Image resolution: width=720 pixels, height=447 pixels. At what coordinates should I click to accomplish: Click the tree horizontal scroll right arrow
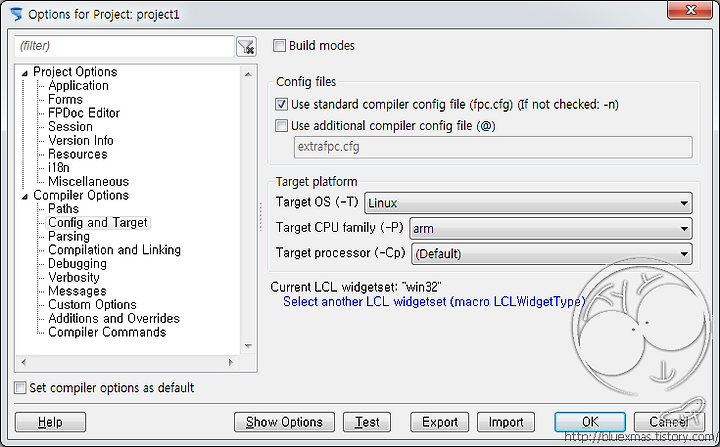click(x=231, y=362)
